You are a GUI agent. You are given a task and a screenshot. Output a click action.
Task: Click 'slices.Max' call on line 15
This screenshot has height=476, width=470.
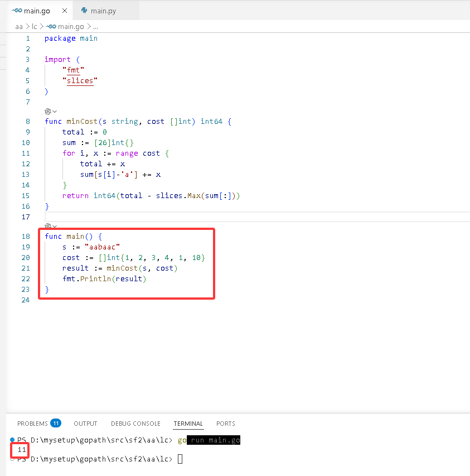pyautogui.click(x=178, y=196)
